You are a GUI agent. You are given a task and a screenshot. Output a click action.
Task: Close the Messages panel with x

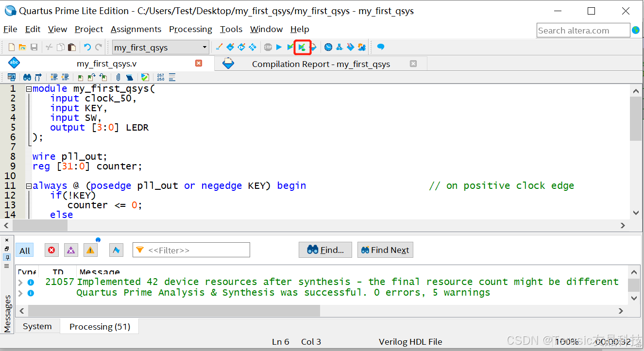click(x=6, y=240)
